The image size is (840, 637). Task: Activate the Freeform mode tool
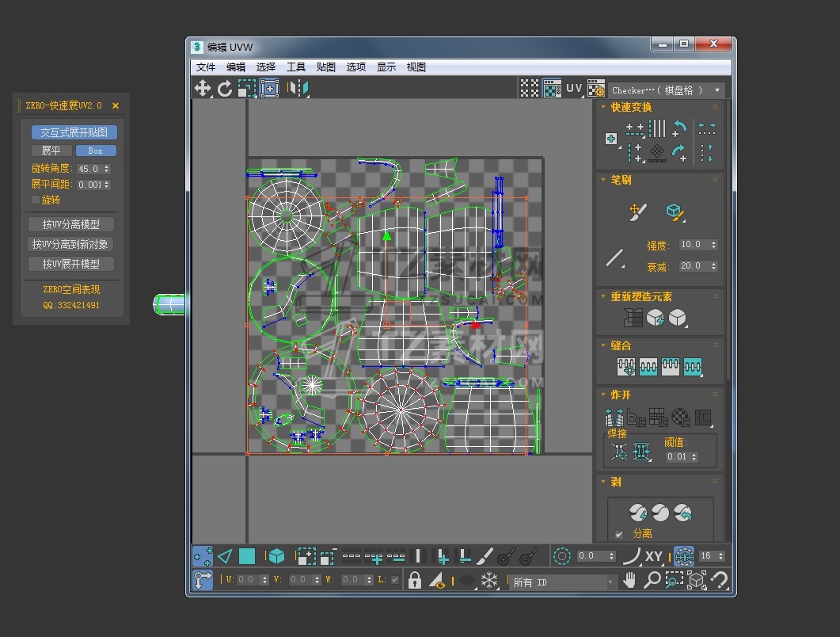tap(269, 88)
